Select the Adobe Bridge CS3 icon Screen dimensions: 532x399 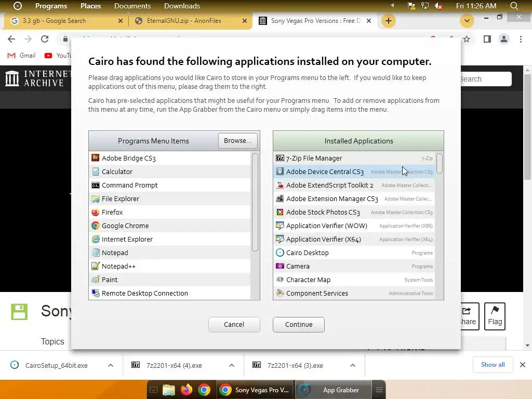click(x=96, y=158)
